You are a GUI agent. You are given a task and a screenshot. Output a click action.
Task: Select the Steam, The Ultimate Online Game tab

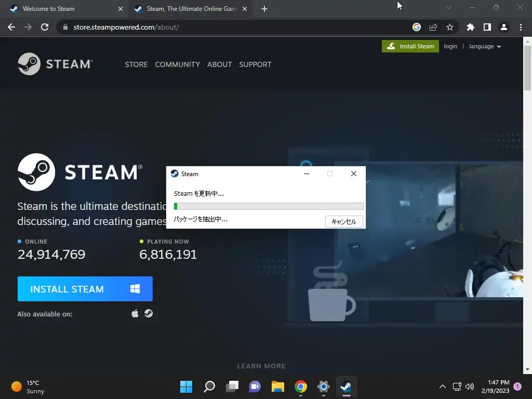191,9
